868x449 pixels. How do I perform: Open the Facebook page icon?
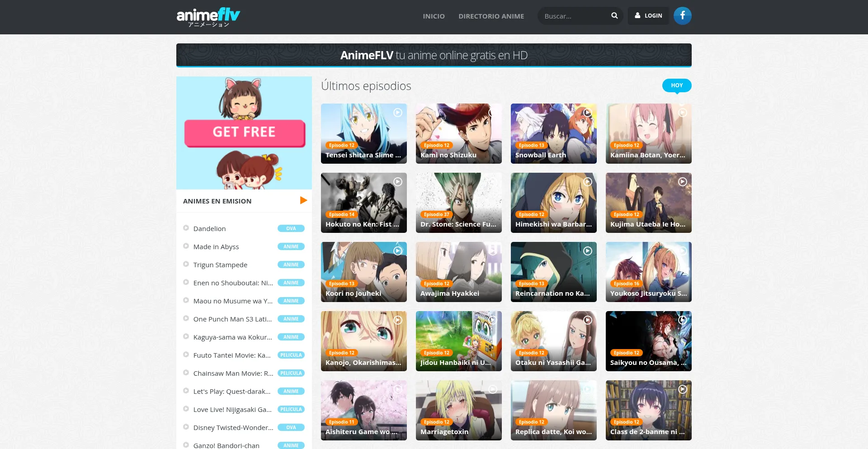pyautogui.click(x=683, y=16)
